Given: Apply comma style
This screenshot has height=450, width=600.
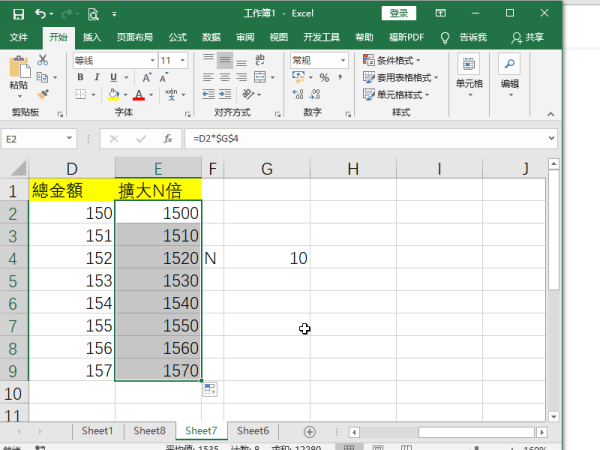Looking at the screenshot, I should pyautogui.click(x=340, y=78).
